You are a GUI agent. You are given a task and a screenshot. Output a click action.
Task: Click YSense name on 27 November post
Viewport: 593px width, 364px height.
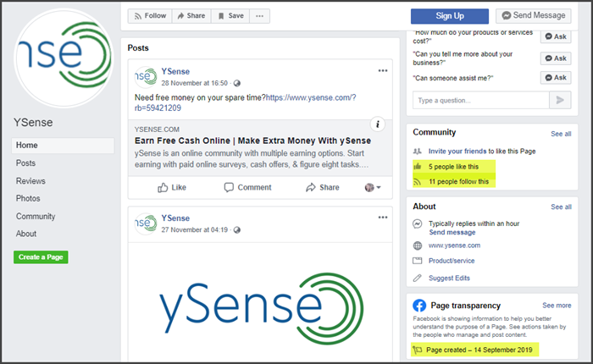(x=175, y=218)
